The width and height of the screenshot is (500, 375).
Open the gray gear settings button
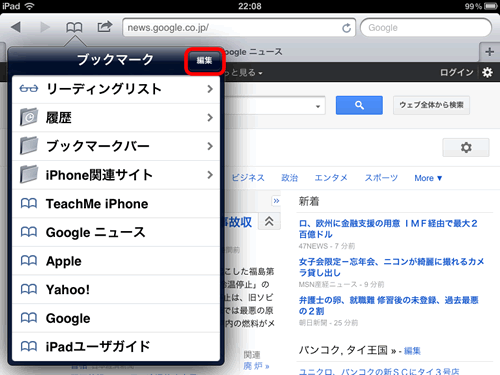click(x=466, y=147)
